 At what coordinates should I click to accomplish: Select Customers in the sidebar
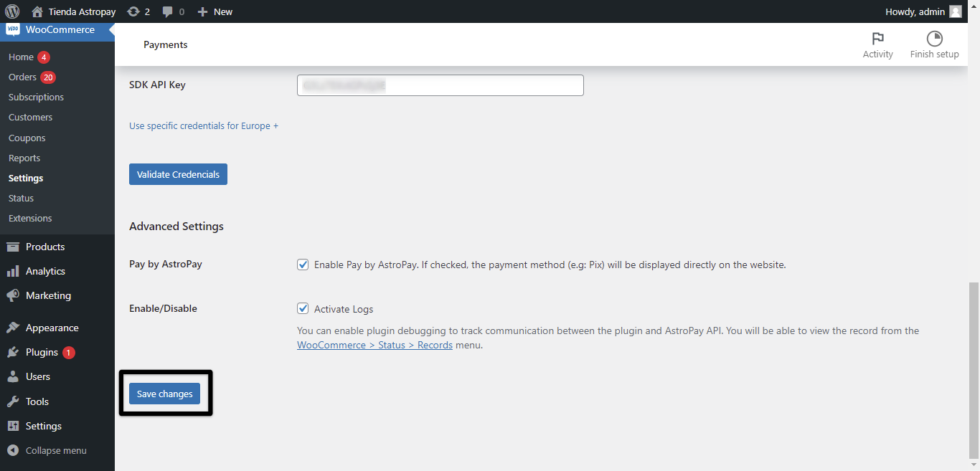30,117
